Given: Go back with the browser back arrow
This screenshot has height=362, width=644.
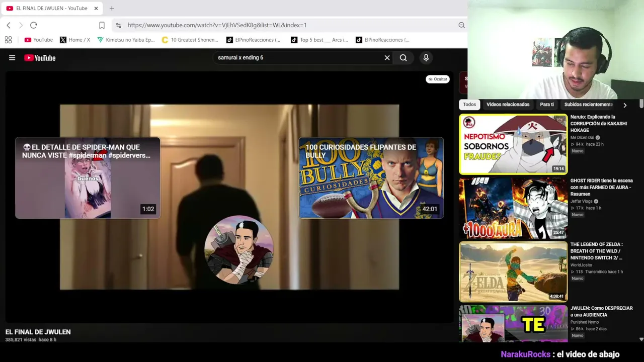Looking at the screenshot, I should point(9,25).
